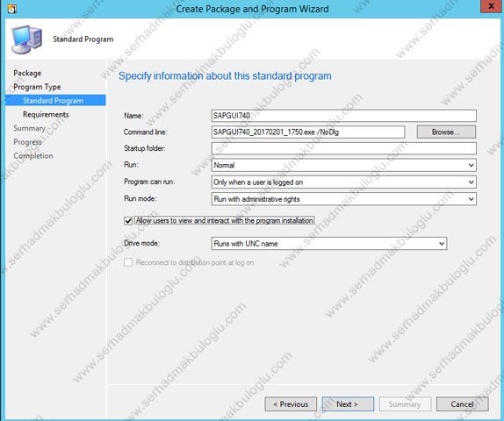Click the Next button
The image size is (504, 421).
pyautogui.click(x=348, y=404)
